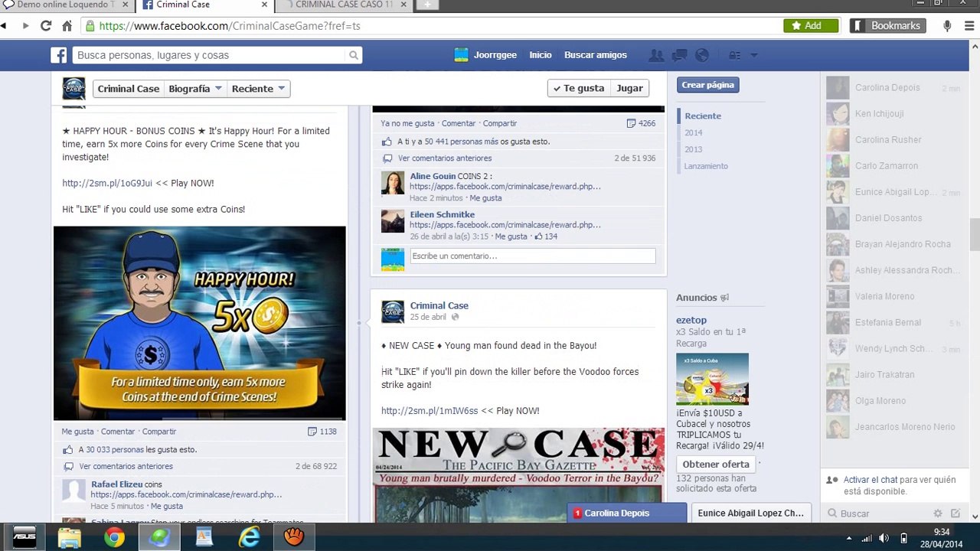Click the ezetop ad image
This screenshot has height=551, width=980.
(x=712, y=379)
